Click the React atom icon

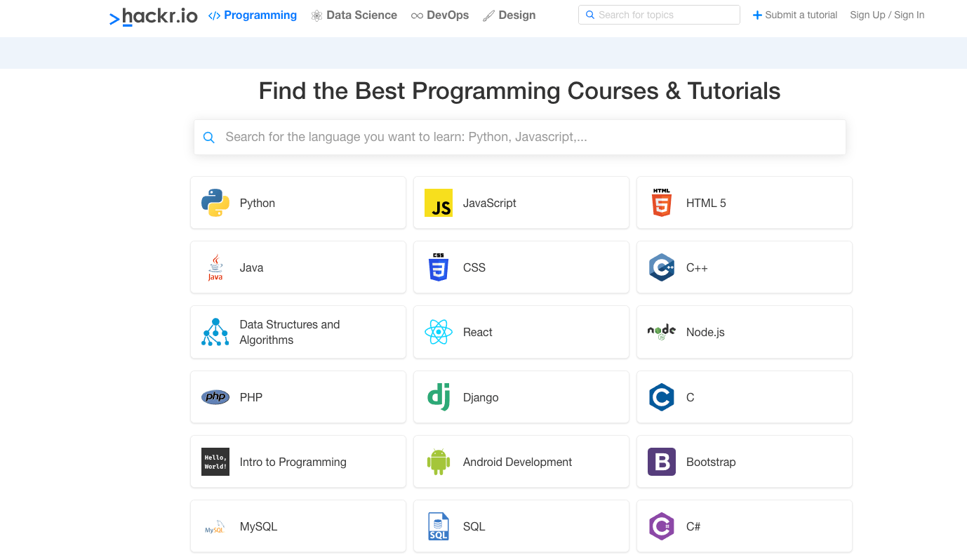(439, 332)
